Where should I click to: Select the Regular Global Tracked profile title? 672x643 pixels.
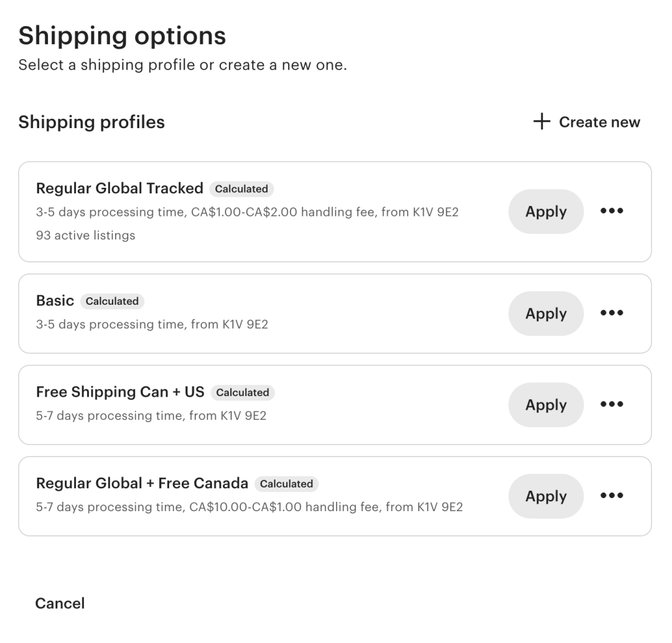pos(119,188)
